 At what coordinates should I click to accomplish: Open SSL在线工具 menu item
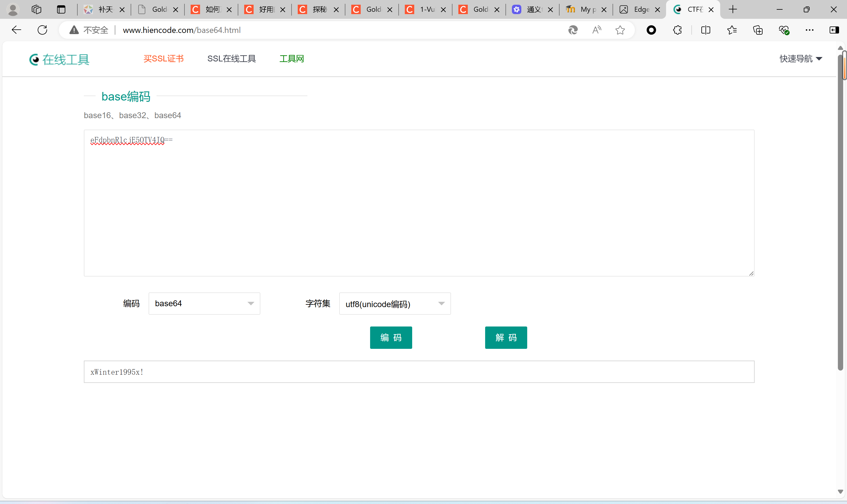pos(231,59)
